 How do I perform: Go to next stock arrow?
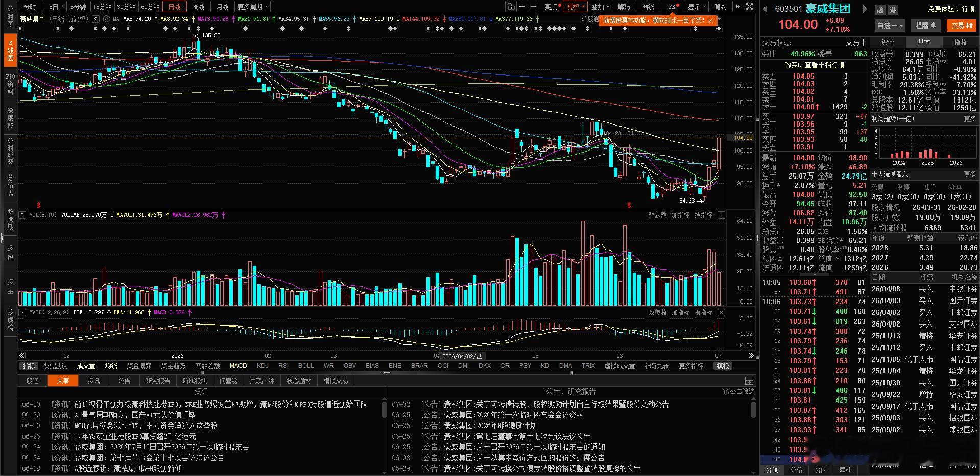(865, 9)
